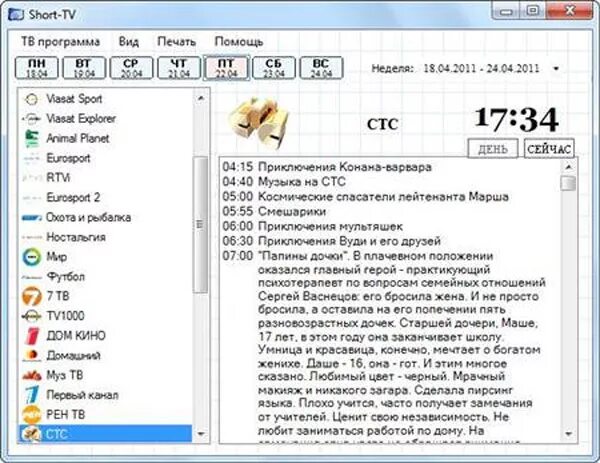Open the Вид menu
Image resolution: width=600 pixels, height=463 pixels.
(x=129, y=41)
